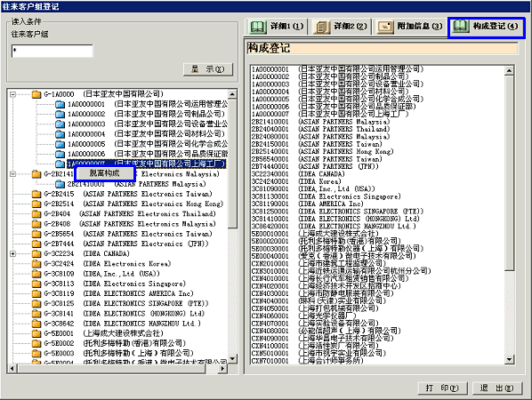Viewport: 532px width, 400px height.
Task: Click folder icon of 2B21410001
Action: coord(60,184)
